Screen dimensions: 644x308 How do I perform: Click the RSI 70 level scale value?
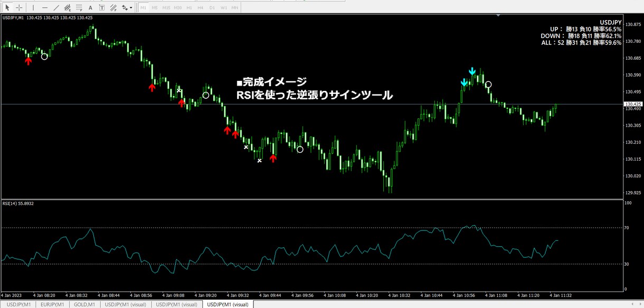tap(628, 228)
